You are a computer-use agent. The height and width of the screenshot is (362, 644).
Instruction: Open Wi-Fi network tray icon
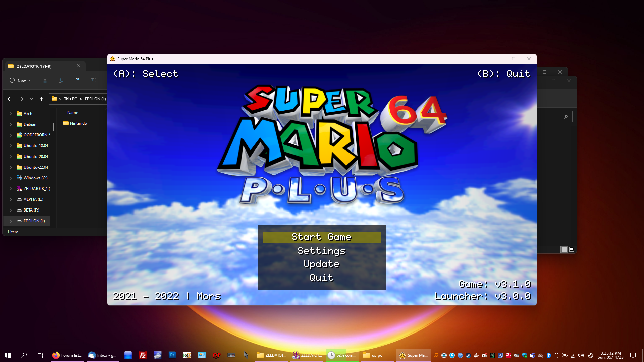coord(573,355)
